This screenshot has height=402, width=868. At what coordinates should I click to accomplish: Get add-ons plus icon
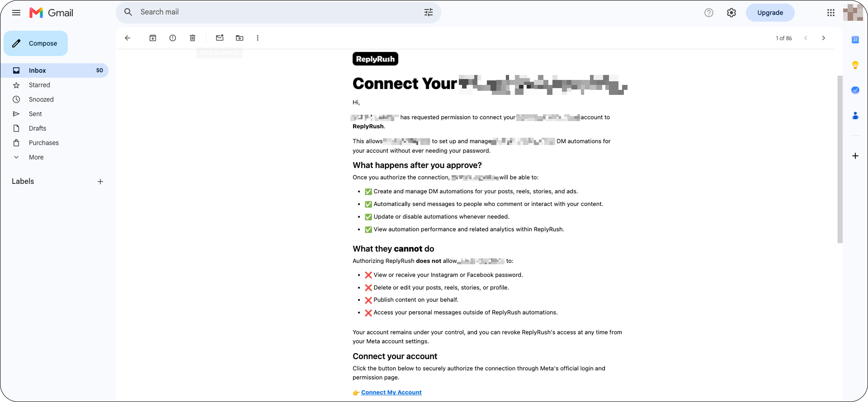[855, 156]
